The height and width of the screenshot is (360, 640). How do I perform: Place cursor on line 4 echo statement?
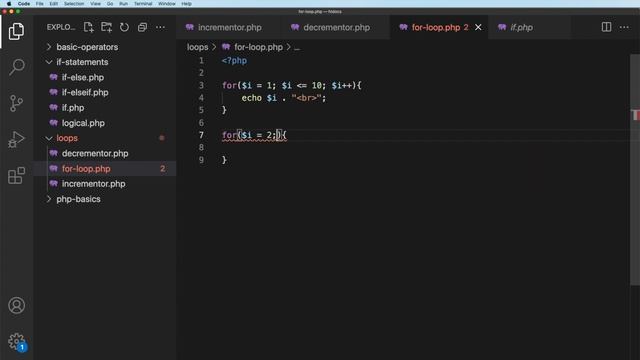[284, 98]
